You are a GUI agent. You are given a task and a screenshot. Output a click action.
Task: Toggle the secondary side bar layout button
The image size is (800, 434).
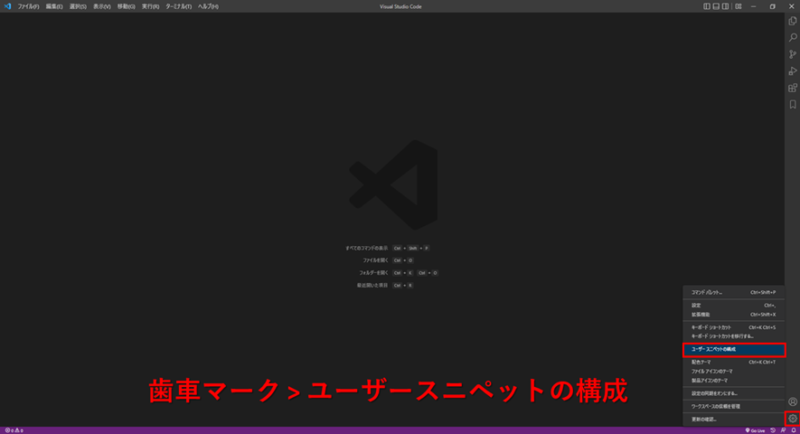tap(727, 6)
